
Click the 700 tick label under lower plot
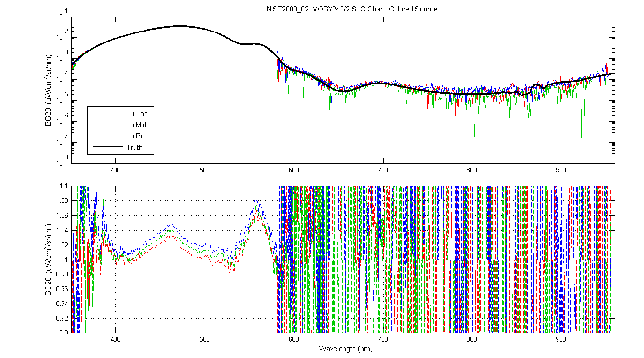click(x=383, y=339)
